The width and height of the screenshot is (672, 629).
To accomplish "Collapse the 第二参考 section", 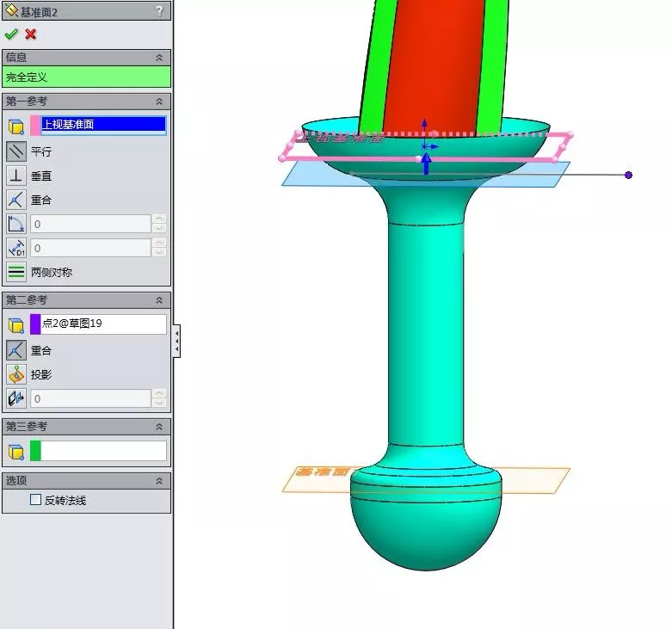I will point(159,300).
